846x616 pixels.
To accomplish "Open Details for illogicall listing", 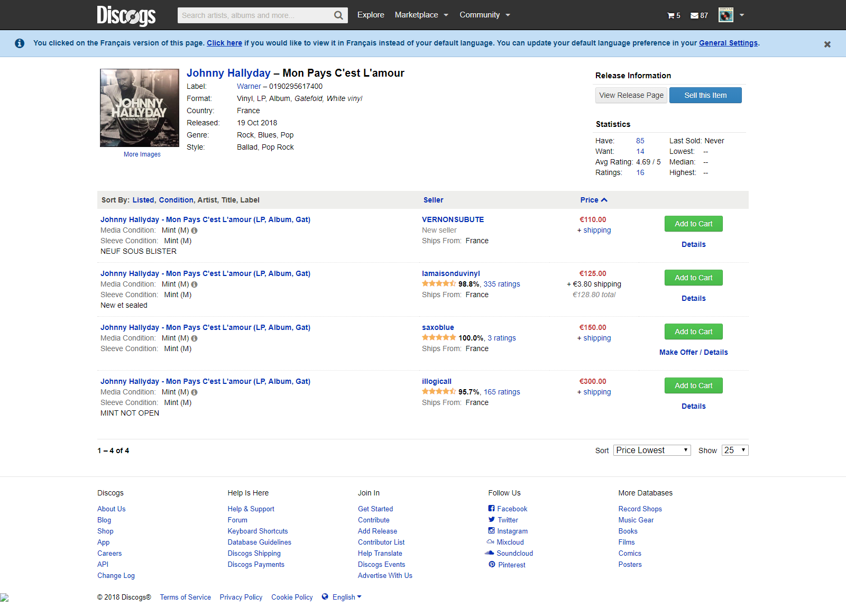I will (x=693, y=406).
